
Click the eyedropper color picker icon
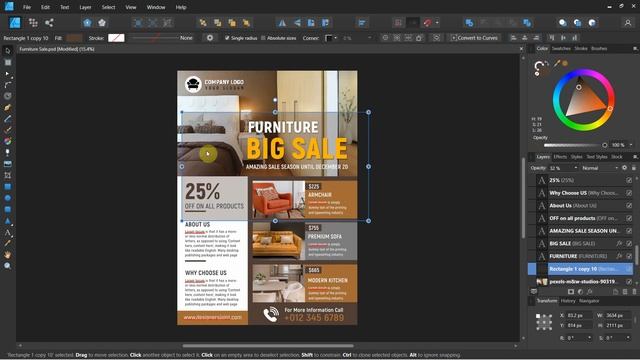[557, 63]
